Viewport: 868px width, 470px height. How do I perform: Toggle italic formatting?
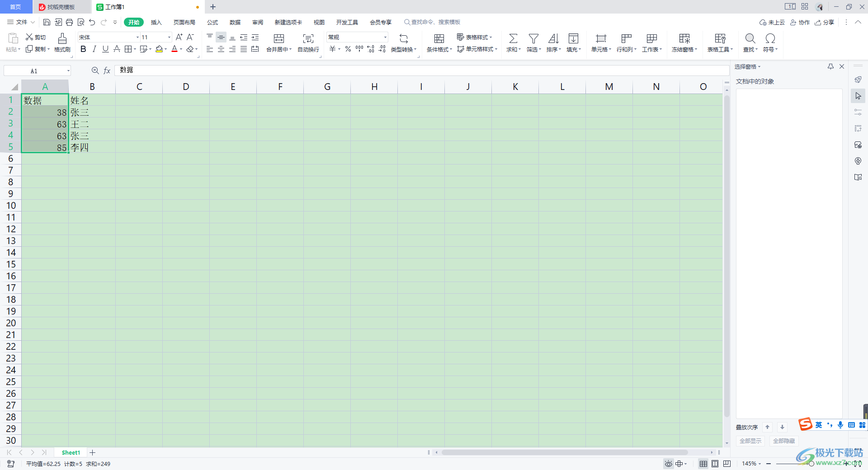[x=94, y=49]
